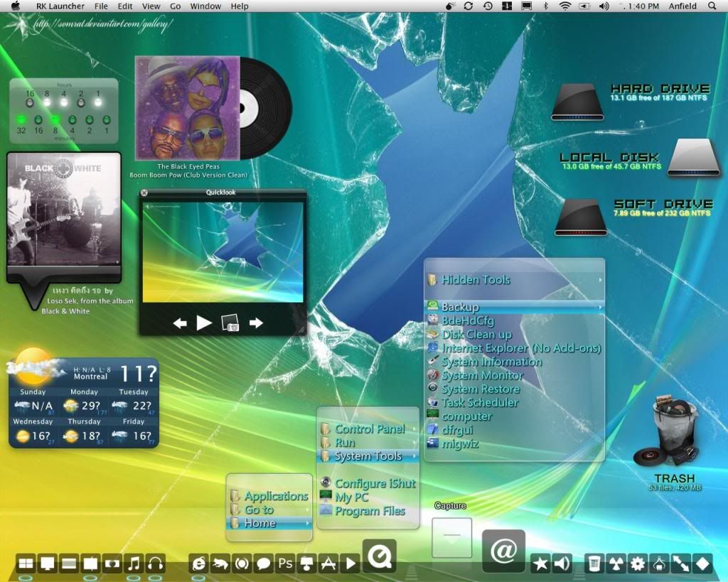Open the chat bubble icon in the dock

[263, 564]
